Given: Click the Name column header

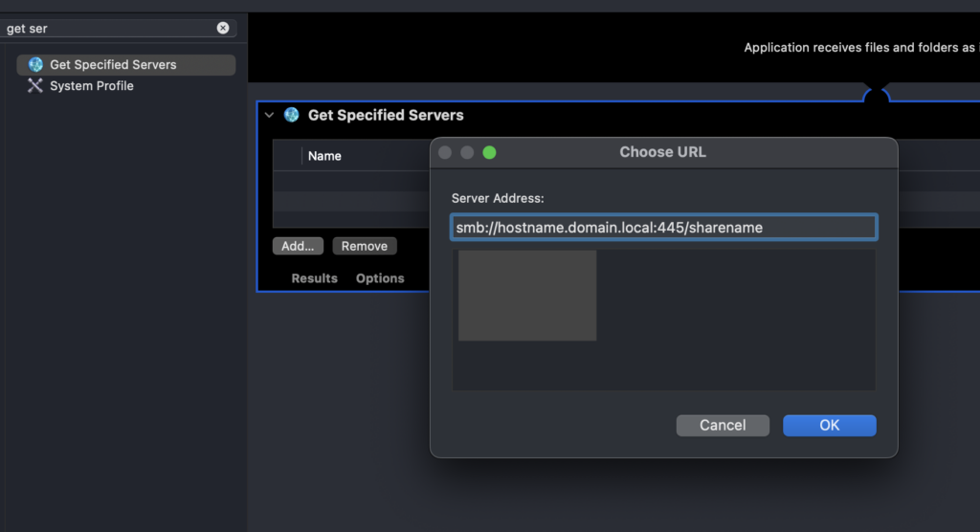Looking at the screenshot, I should pyautogui.click(x=324, y=156).
